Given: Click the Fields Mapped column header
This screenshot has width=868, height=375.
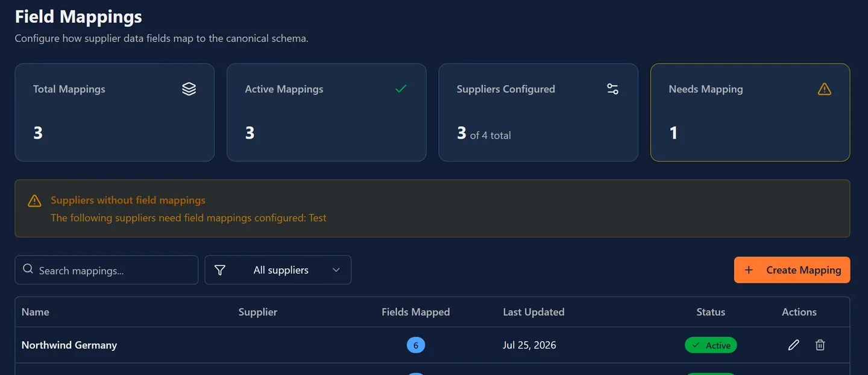Looking at the screenshot, I should (416, 312).
